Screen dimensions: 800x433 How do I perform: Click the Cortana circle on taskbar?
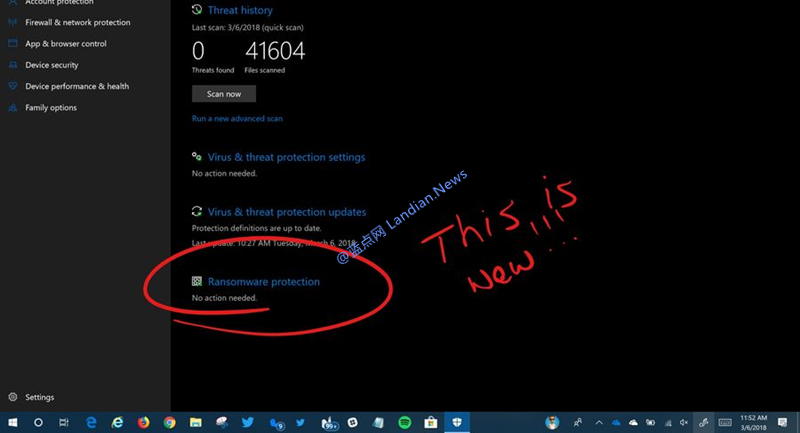coord(38,422)
